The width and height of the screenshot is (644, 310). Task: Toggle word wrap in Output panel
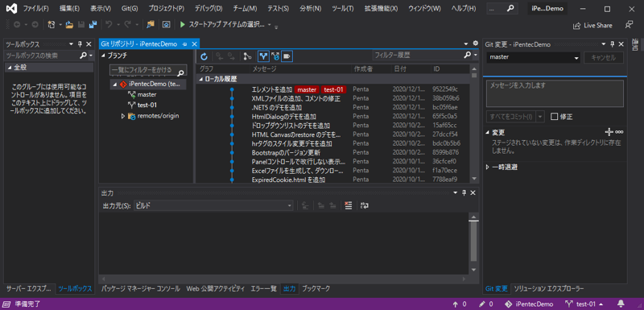click(365, 205)
